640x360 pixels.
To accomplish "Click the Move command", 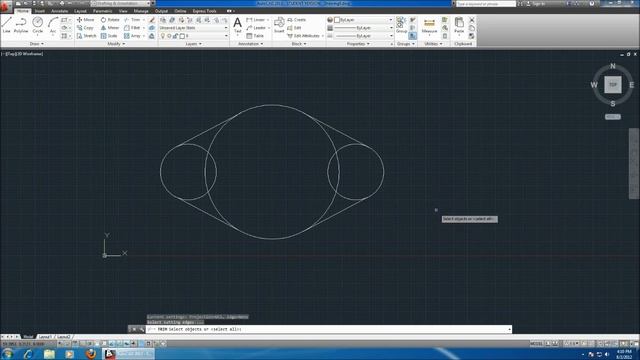I will (86, 20).
